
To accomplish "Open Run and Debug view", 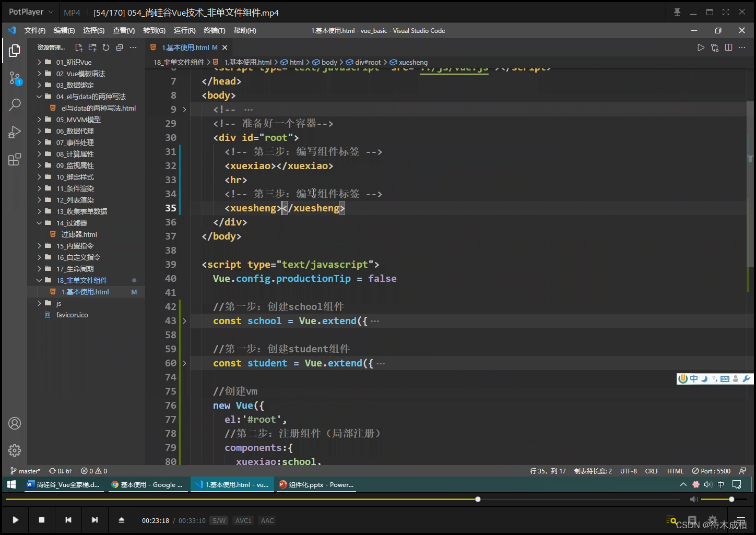I will pyautogui.click(x=15, y=132).
